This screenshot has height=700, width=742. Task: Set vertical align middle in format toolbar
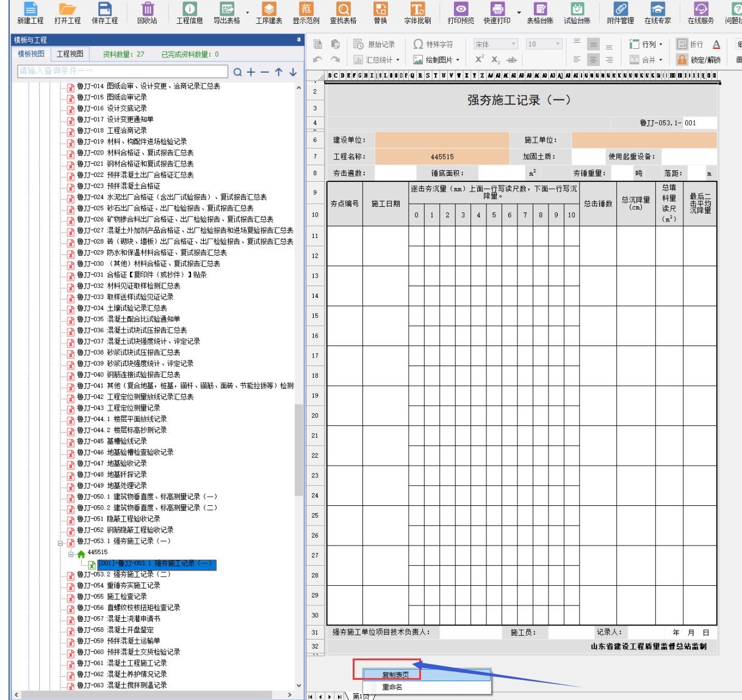[593, 44]
